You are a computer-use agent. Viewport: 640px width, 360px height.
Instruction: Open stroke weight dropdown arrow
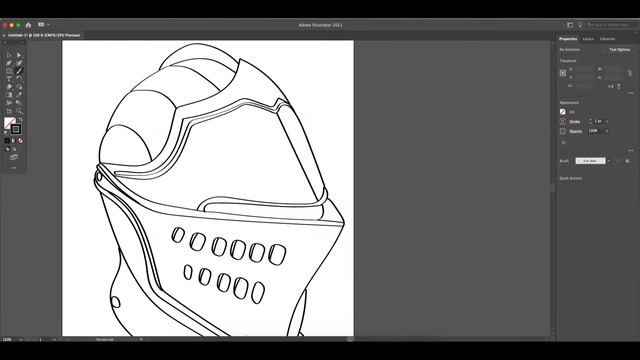click(607, 122)
